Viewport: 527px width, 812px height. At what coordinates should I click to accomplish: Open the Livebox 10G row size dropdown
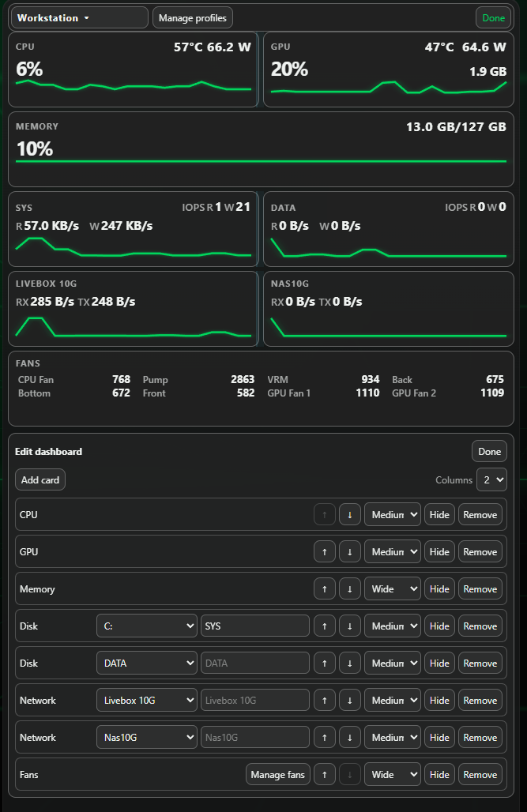392,700
